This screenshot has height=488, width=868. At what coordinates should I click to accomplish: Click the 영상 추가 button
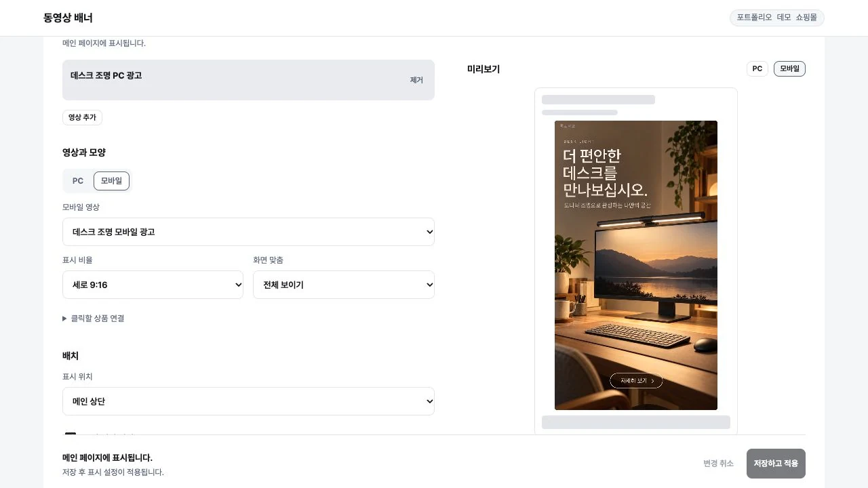82,117
